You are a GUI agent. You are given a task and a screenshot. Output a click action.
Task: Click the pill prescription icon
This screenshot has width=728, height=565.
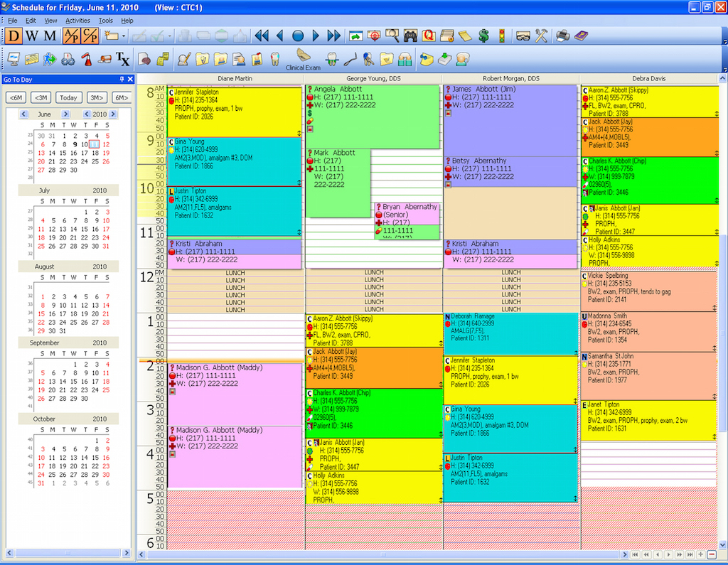point(105,59)
